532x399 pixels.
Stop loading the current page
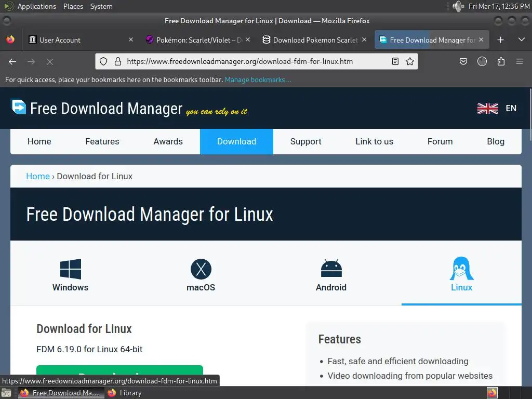49,61
